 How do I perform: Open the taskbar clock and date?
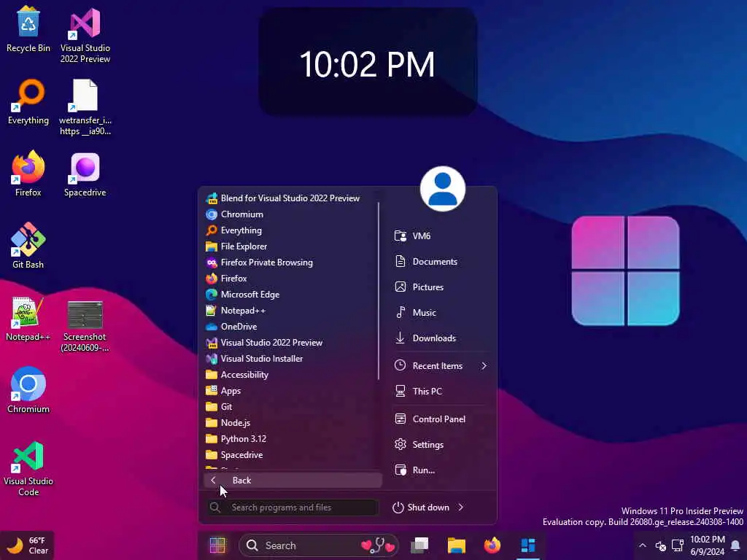708,545
